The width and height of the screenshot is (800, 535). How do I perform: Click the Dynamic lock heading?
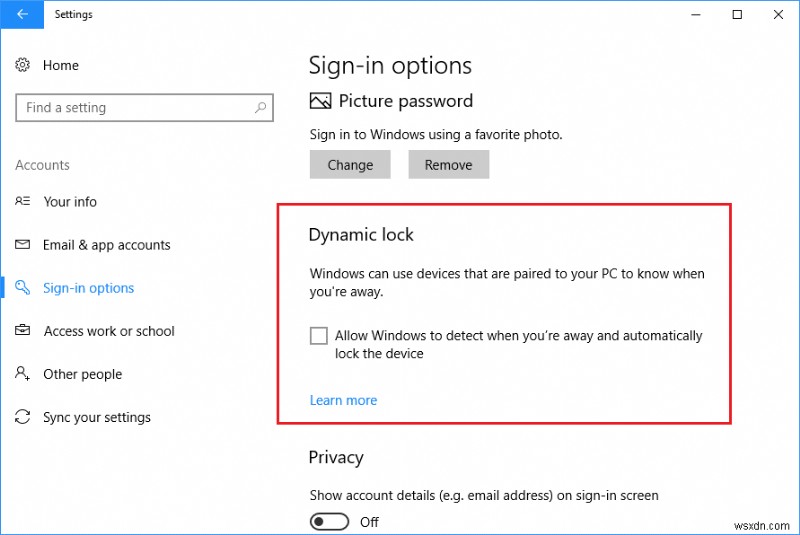[x=361, y=235]
